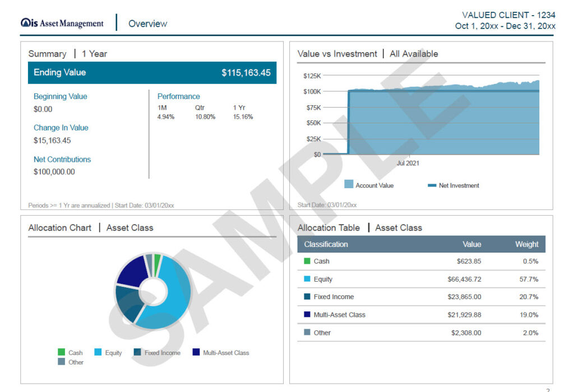Click the 1 Year period label
This screenshot has height=392, width=574.
[94, 54]
